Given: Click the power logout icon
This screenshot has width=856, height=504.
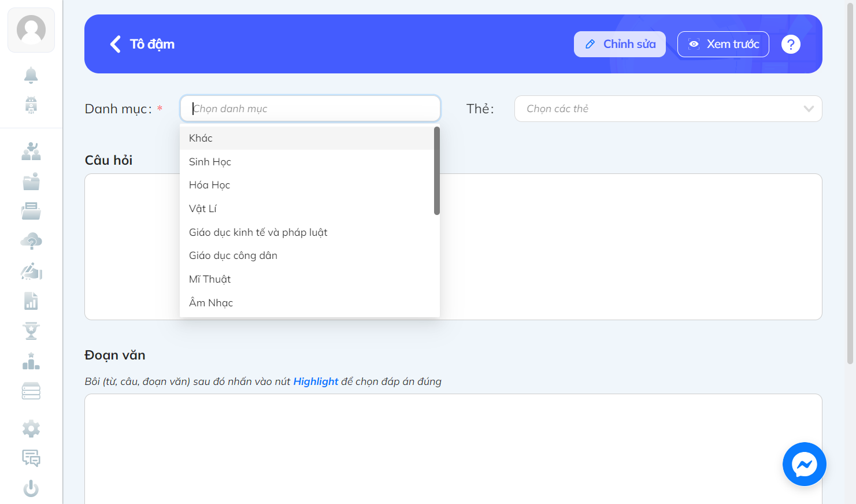Looking at the screenshot, I should click(x=31, y=489).
